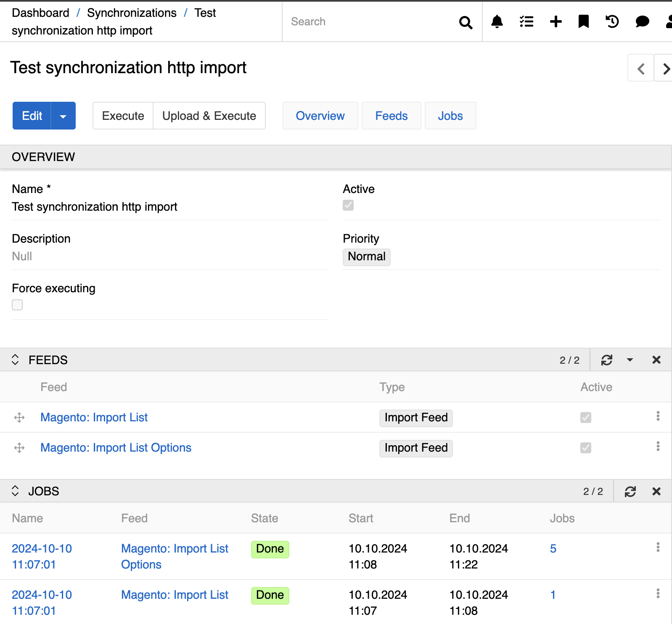Open Magento: Import List feed link
The image size is (672, 624).
tap(94, 418)
